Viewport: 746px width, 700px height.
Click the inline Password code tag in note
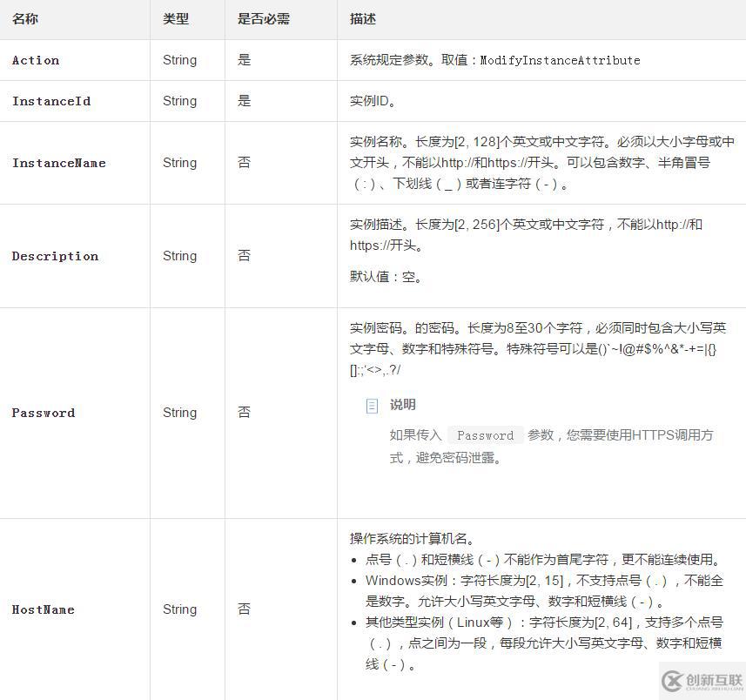click(485, 435)
